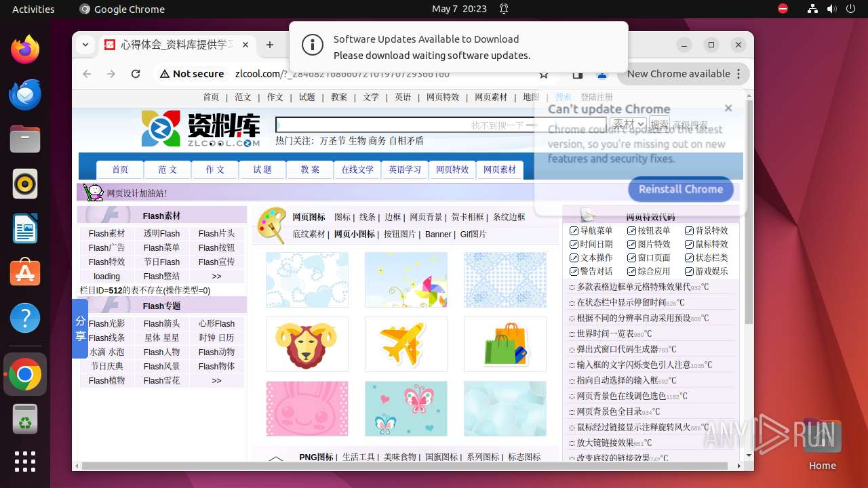The height and width of the screenshot is (488, 868).
Task: Click the site search keyword input box
Action: click(441, 125)
